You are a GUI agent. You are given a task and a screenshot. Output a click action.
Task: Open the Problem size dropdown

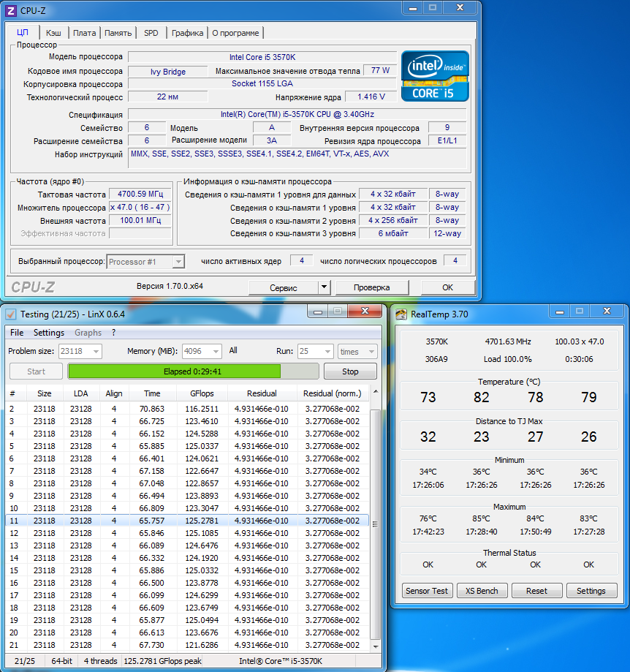pos(96,352)
